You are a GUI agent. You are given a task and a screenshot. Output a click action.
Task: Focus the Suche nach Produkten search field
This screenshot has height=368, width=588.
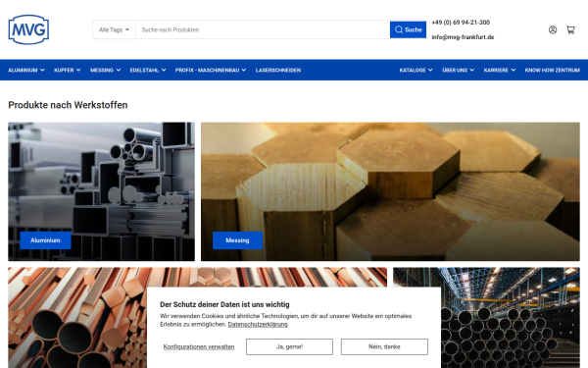[x=263, y=29]
